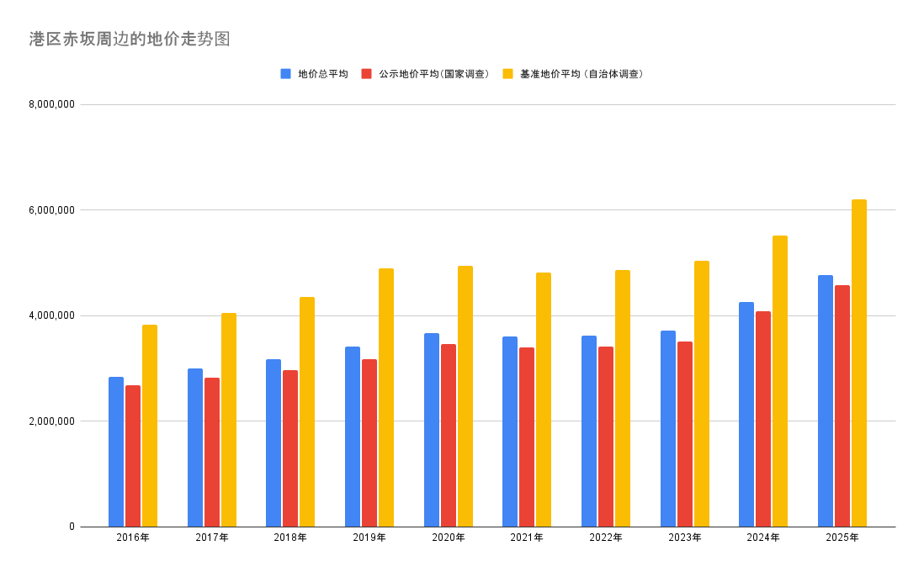Click the red bar for 2017年
This screenshot has width=924, height=572.
212,452
